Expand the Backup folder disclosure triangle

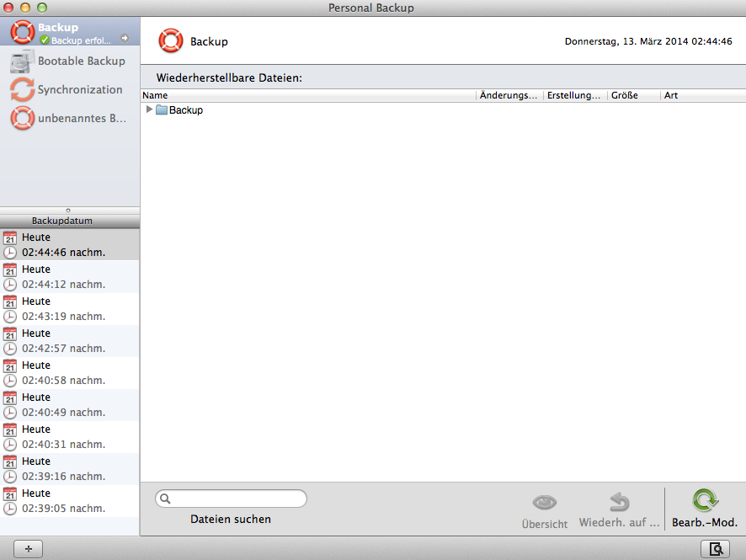pos(149,109)
